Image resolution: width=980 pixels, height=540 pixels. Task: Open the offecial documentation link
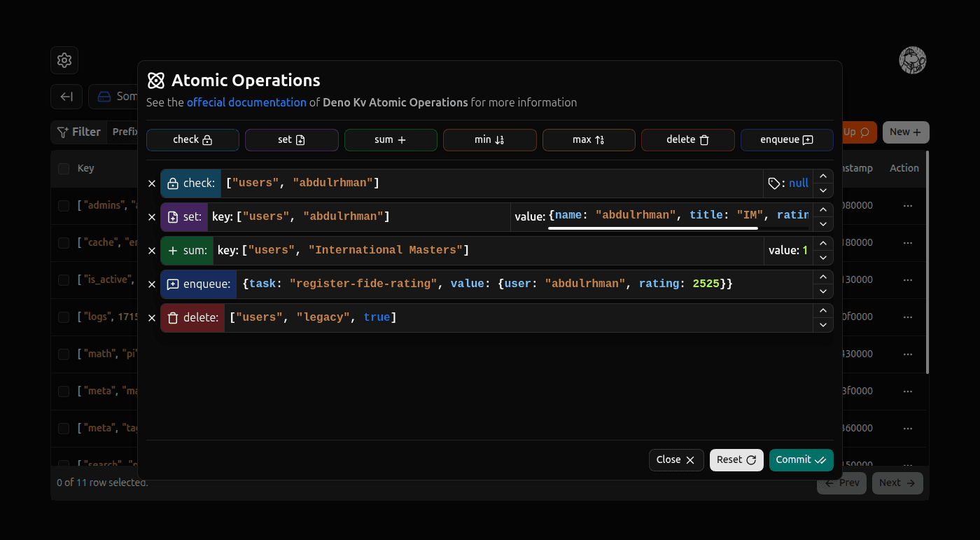click(246, 102)
